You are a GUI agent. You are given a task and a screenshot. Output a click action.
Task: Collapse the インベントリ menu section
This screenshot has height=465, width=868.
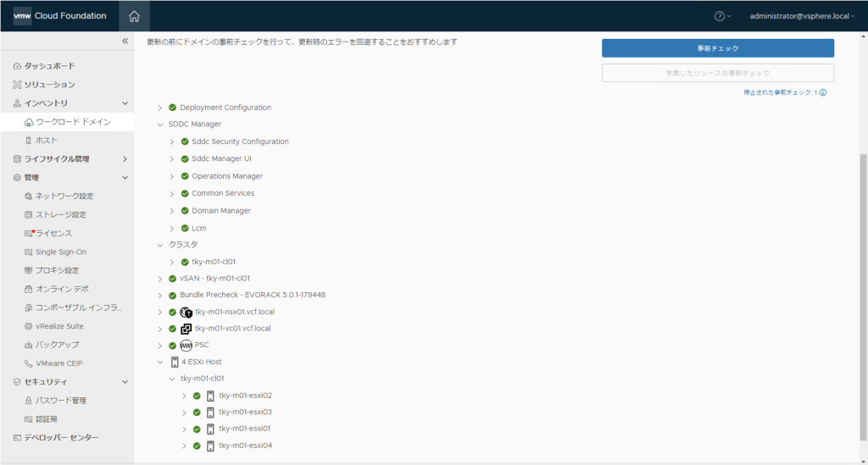tap(125, 103)
